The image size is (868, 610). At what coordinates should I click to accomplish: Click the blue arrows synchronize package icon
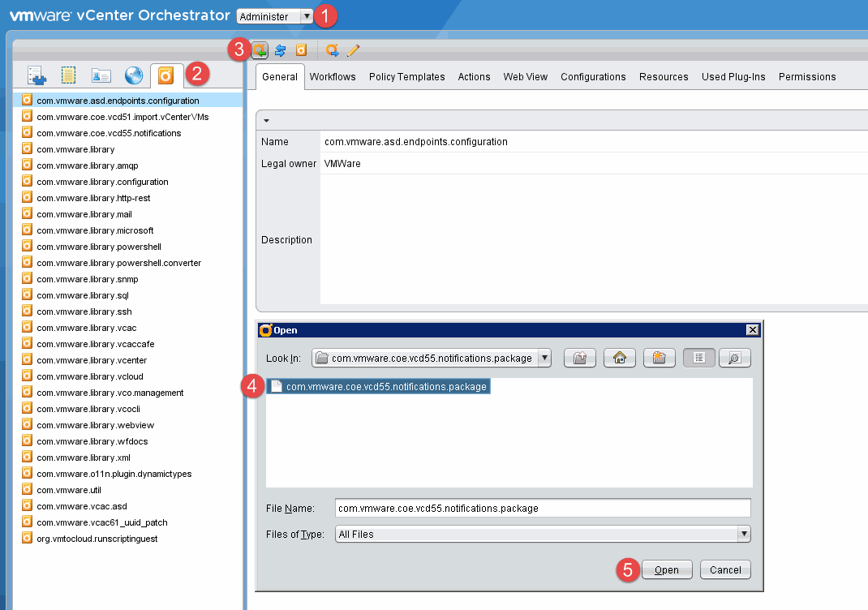281,50
